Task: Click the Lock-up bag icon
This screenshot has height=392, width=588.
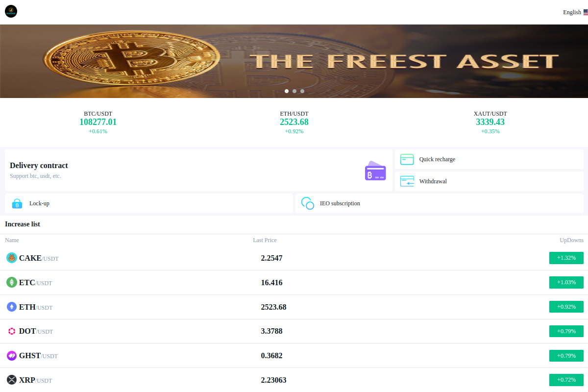Action: pyautogui.click(x=17, y=203)
